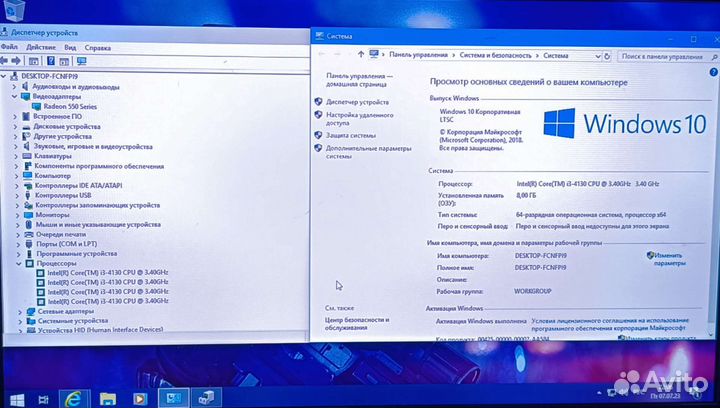Click the Forward arrow in Device Manager toolbar
The image size is (720, 408).
click(x=16, y=61)
